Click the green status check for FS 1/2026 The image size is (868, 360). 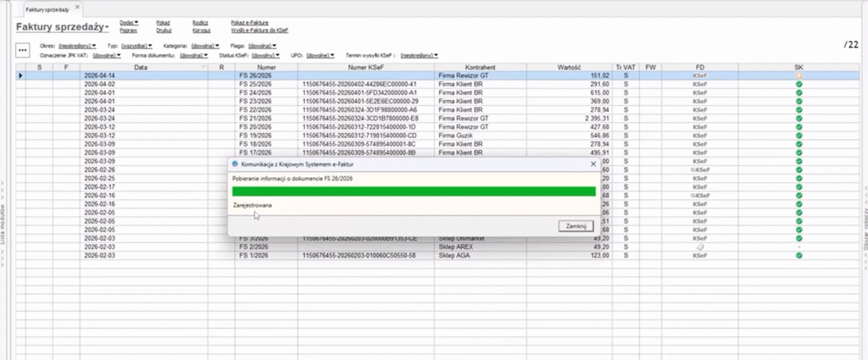point(798,255)
